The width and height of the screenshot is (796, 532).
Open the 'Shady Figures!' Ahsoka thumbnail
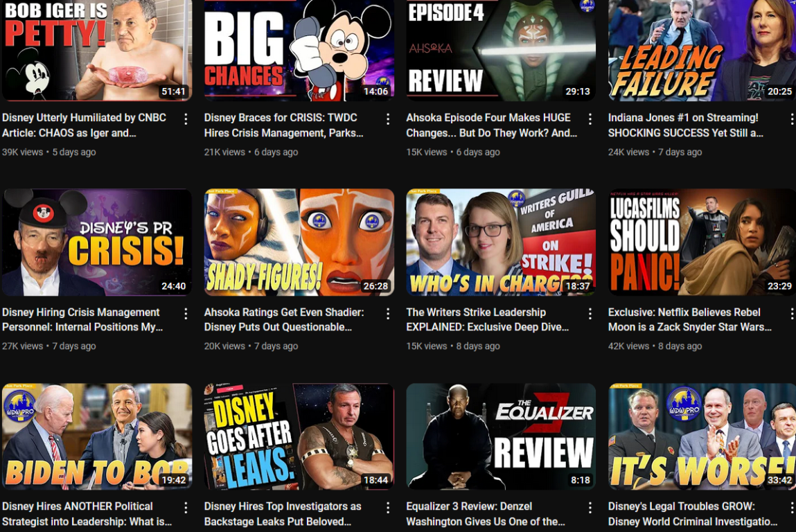click(299, 242)
